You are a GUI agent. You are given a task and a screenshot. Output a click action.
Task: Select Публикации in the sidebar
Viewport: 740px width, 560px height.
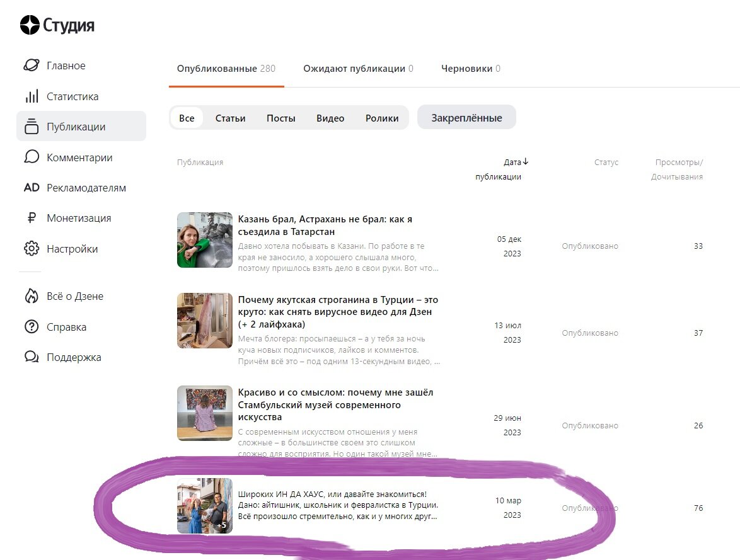(81, 126)
